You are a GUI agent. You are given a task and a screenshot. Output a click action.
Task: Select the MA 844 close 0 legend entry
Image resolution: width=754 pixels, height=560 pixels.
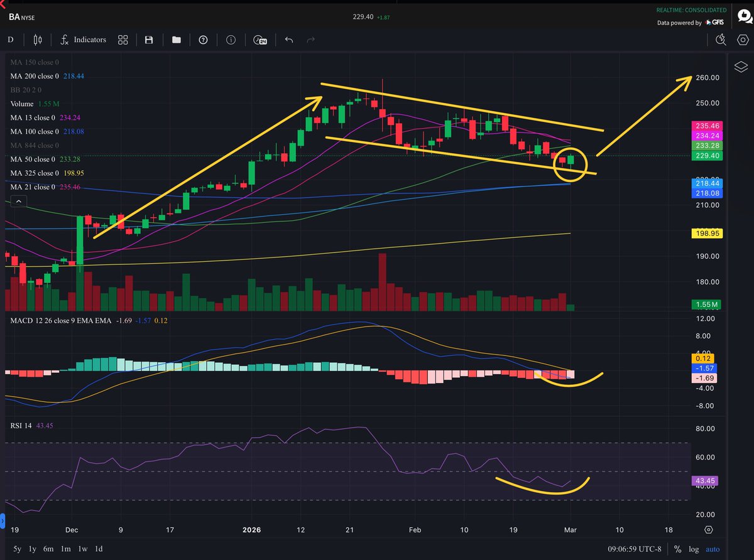pos(35,145)
